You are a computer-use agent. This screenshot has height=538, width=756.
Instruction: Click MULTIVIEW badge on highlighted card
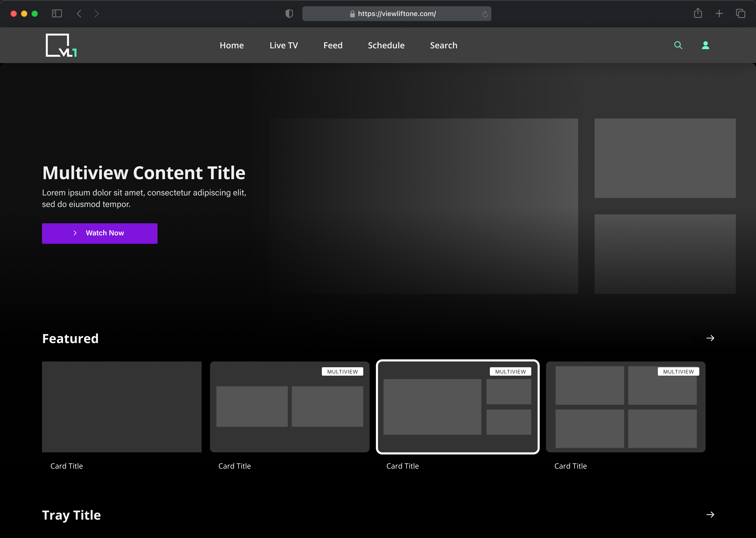point(510,372)
